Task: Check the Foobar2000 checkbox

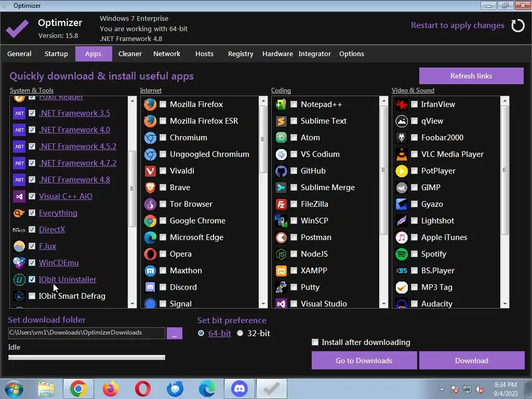Action: pyautogui.click(x=414, y=137)
